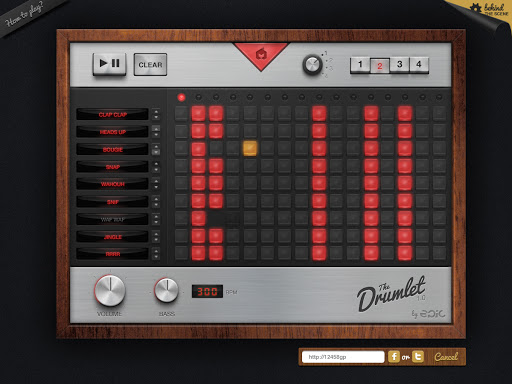
Task: Disable the SNIF pad at step 3
Action: [216, 201]
